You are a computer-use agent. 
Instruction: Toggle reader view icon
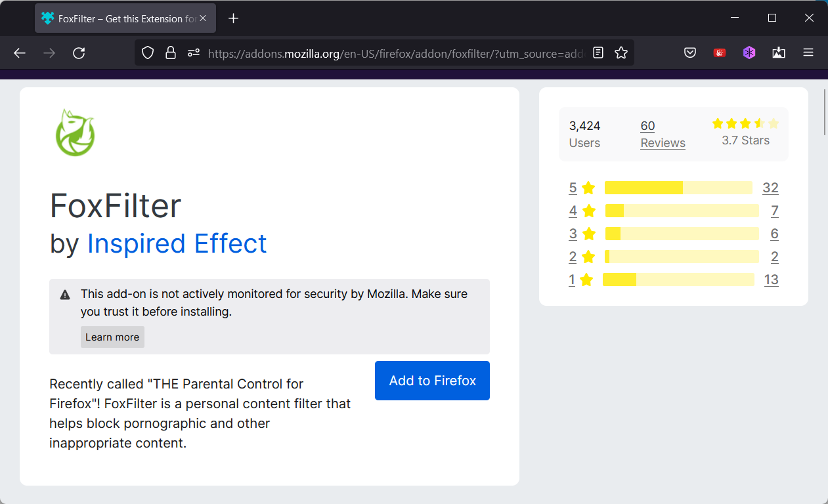tap(598, 53)
